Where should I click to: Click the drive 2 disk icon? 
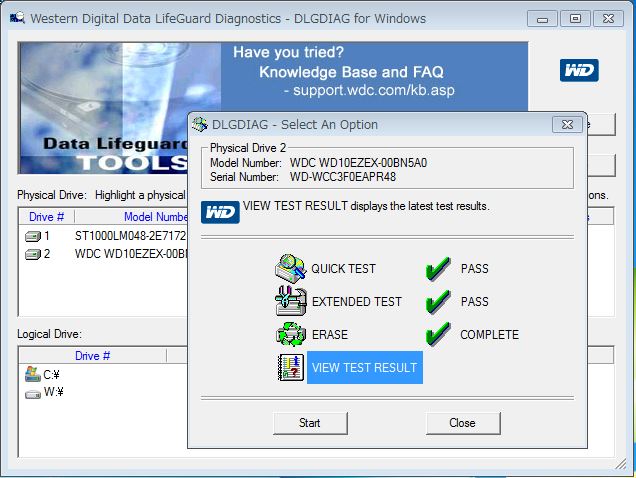33,254
